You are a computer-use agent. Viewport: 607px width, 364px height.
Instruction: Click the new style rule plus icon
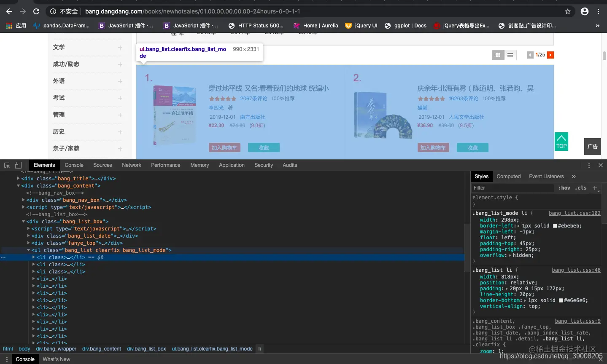point(594,188)
